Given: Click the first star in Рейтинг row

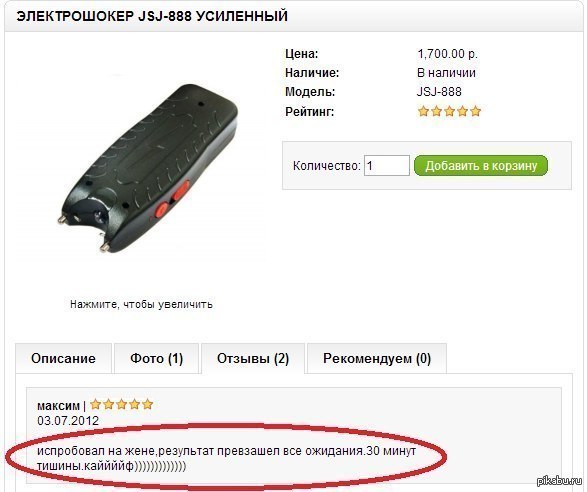Looking at the screenshot, I should pyautogui.click(x=423, y=111).
